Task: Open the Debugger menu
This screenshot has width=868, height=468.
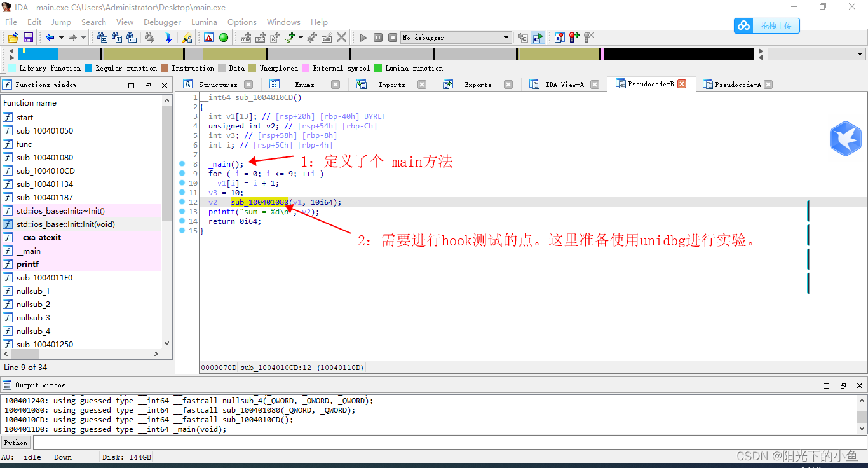Action: coord(162,22)
